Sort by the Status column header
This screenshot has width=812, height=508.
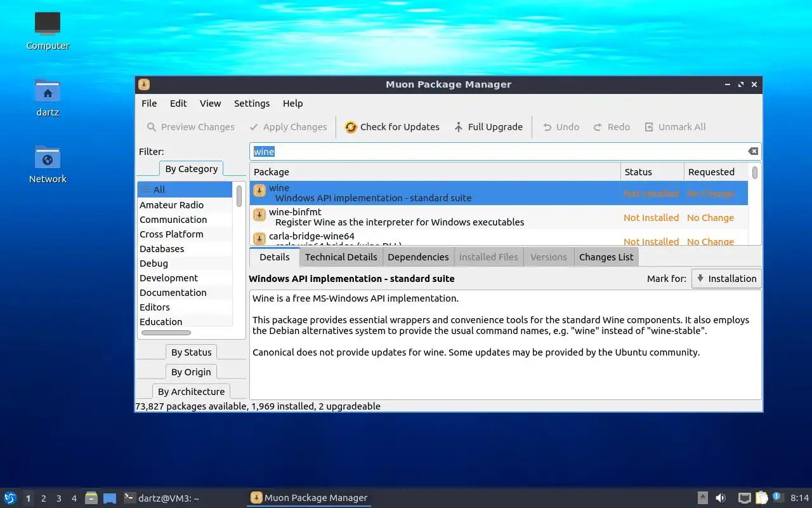tap(652, 172)
